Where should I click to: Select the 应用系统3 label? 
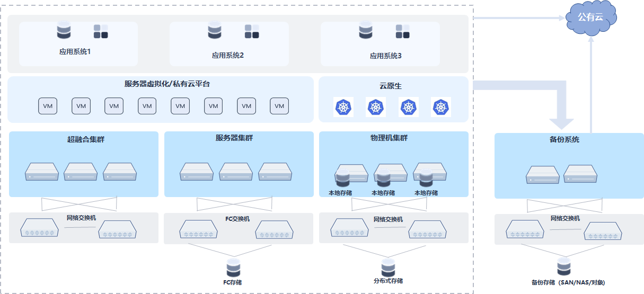pos(386,56)
